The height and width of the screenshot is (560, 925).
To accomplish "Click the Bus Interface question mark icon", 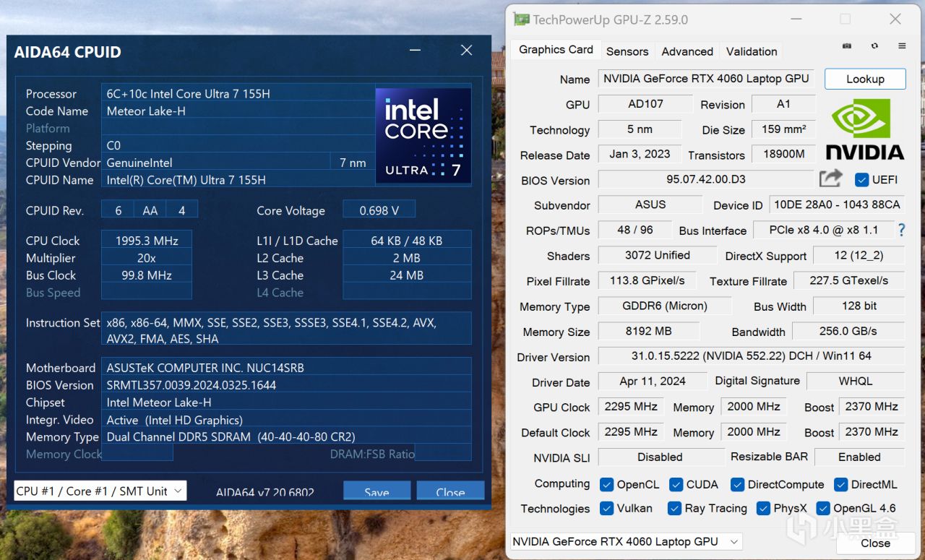I will 901,230.
